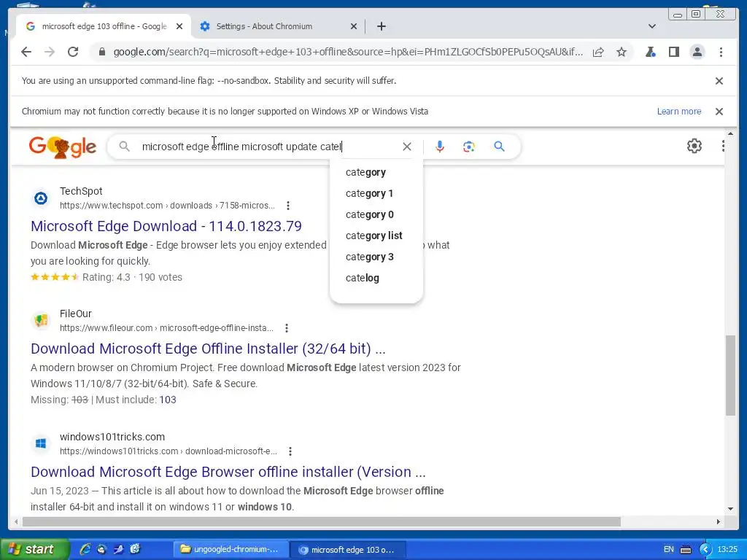This screenshot has height=560, width=747.
Task: Dismiss the no-sandbox warning bar
Action: point(719,81)
